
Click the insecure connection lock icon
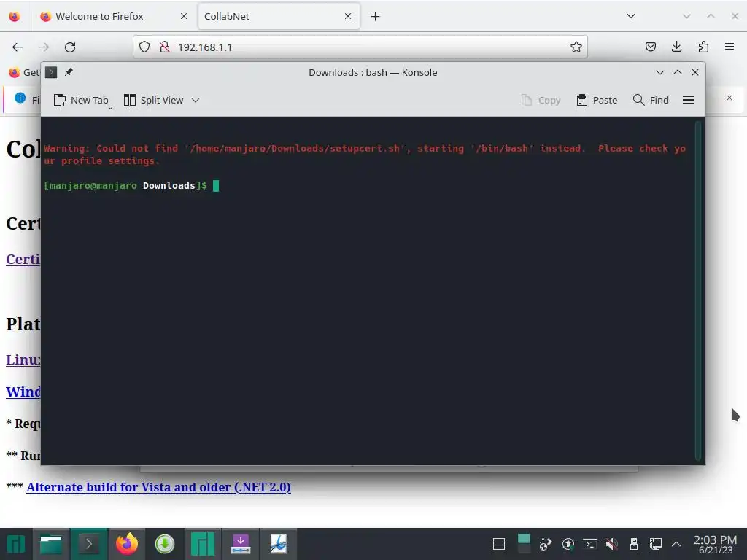tap(165, 47)
